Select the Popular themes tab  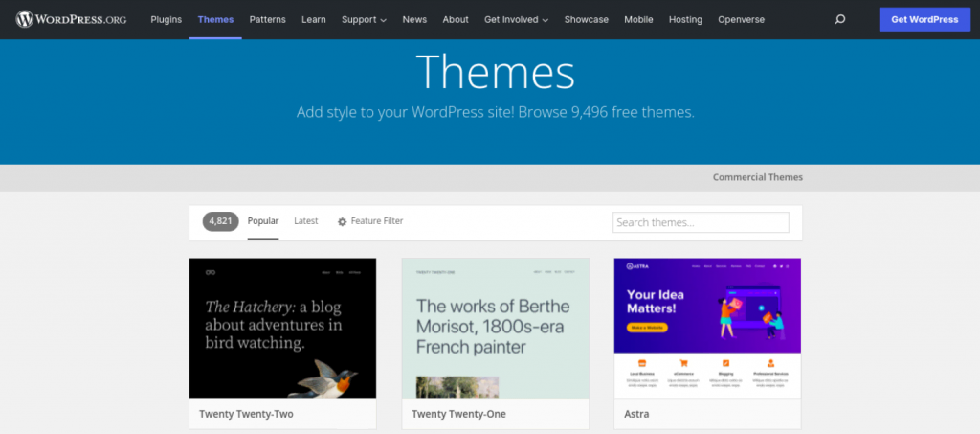(x=263, y=221)
